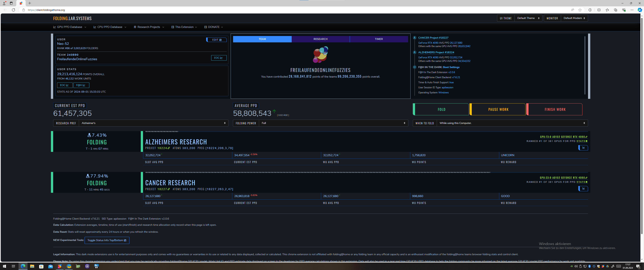Click the Alzheimers research progress bar

(x=162, y=131)
